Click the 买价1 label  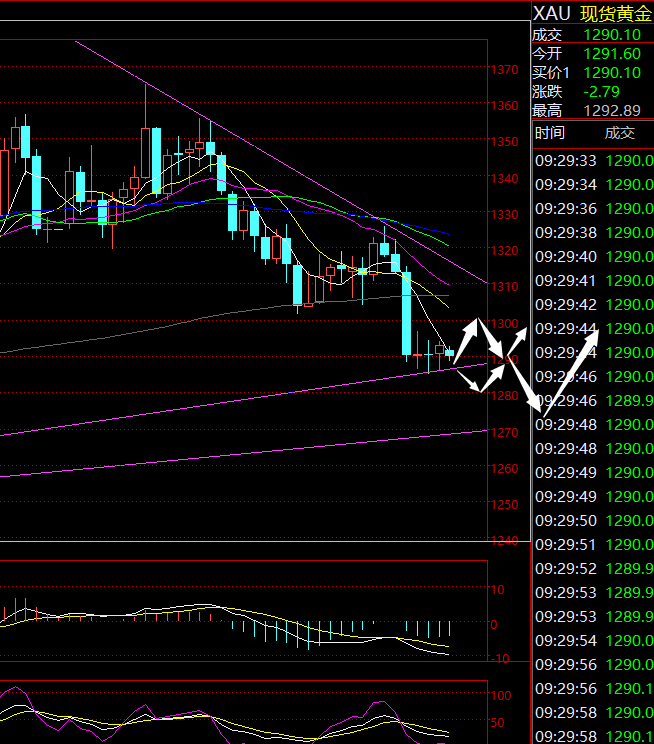coord(551,73)
